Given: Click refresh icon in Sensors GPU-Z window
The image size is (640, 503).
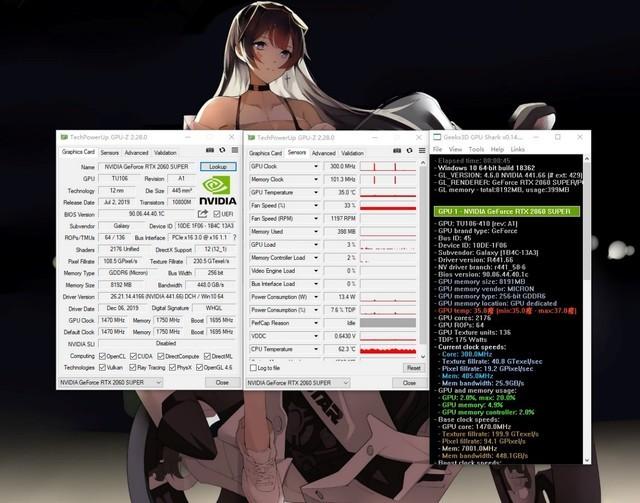Looking at the screenshot, I should pos(409,151).
